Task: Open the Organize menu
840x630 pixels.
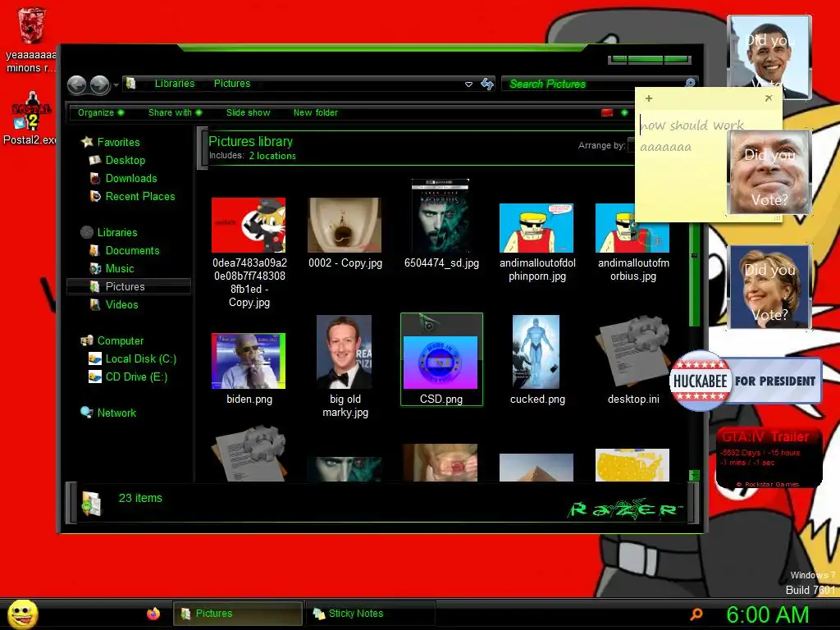Action: 100,112
